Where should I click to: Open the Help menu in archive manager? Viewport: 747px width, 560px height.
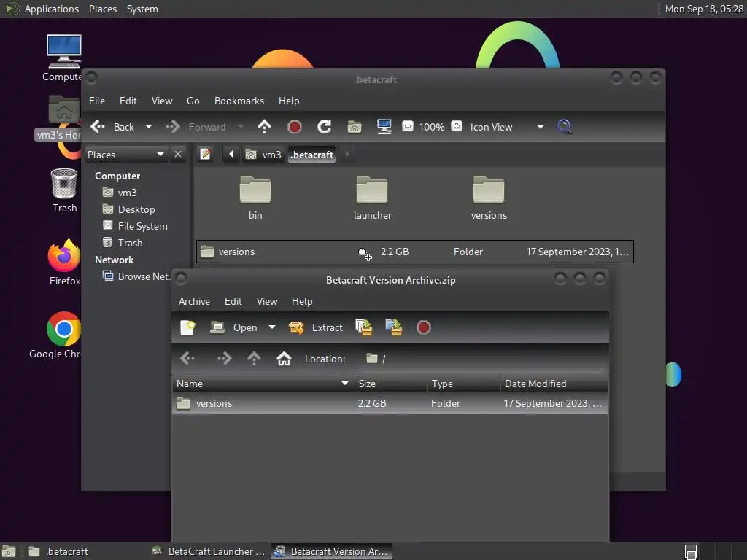(302, 301)
